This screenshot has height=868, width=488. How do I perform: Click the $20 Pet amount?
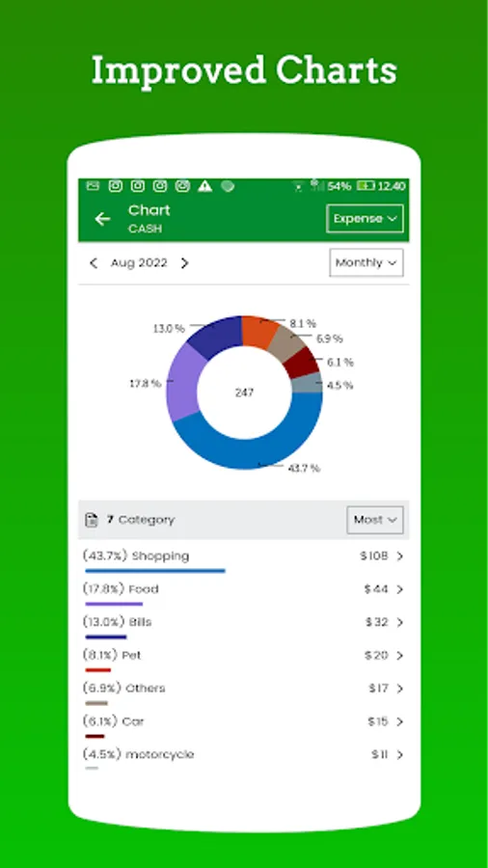tap(376, 656)
